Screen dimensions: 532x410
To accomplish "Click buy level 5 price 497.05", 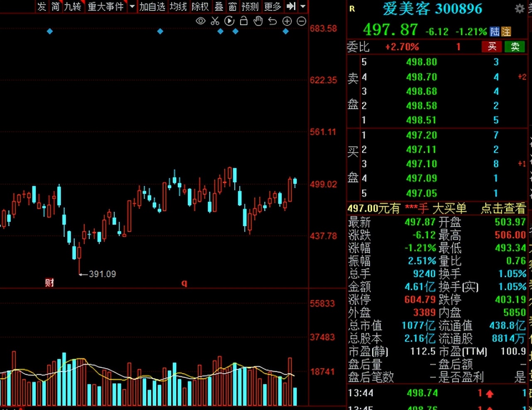I will coord(421,193).
